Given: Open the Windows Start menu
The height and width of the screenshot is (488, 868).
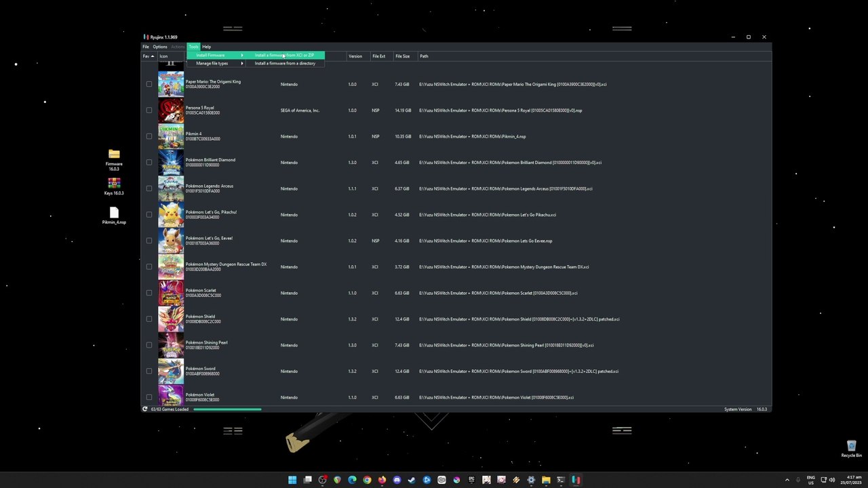Looking at the screenshot, I should 292,480.
